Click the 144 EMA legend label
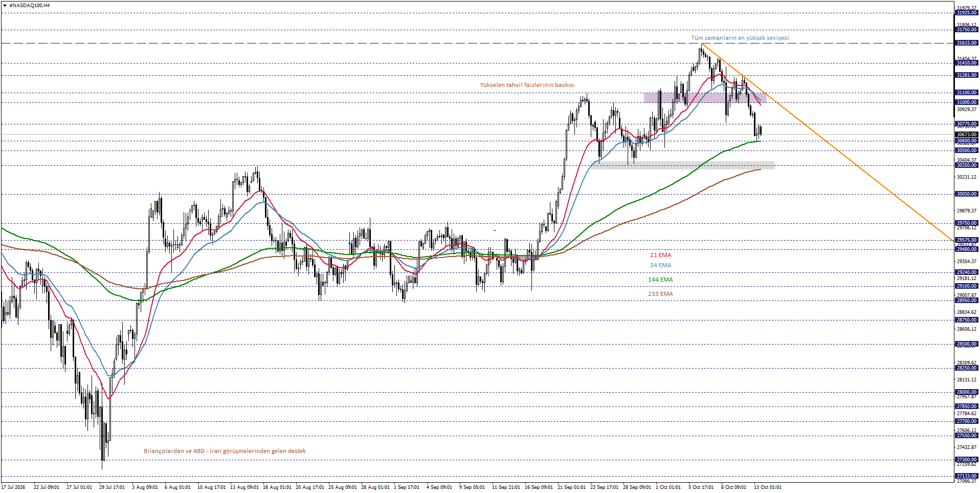 tap(660, 280)
